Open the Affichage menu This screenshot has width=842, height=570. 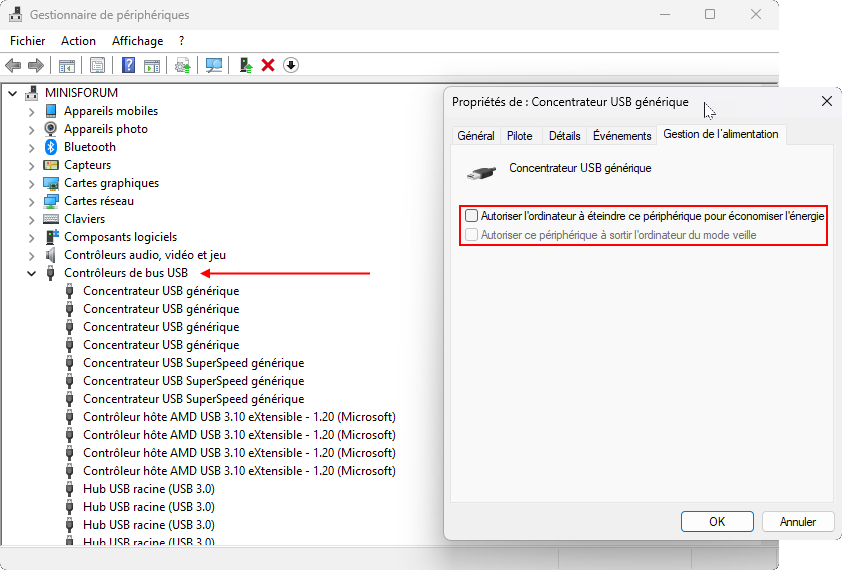(x=137, y=41)
